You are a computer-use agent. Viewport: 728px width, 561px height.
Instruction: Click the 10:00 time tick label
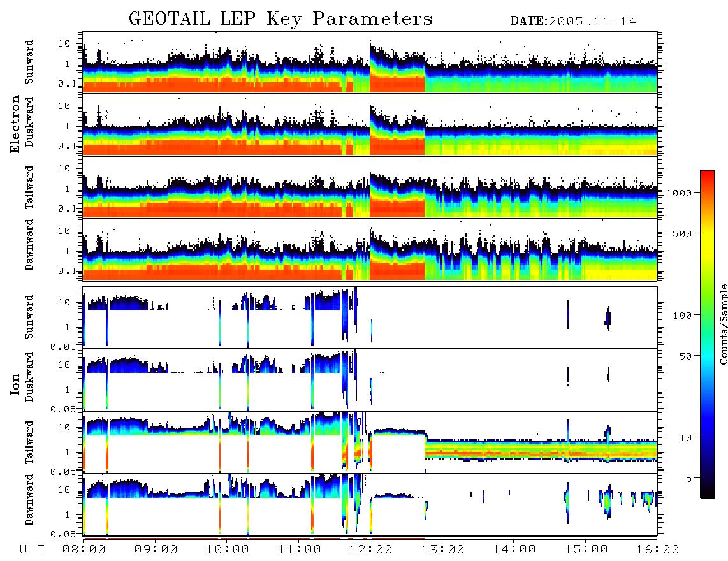[x=228, y=550]
